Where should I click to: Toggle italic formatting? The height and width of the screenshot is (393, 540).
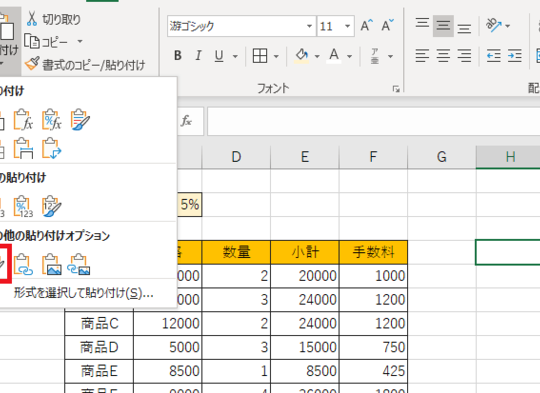click(198, 55)
